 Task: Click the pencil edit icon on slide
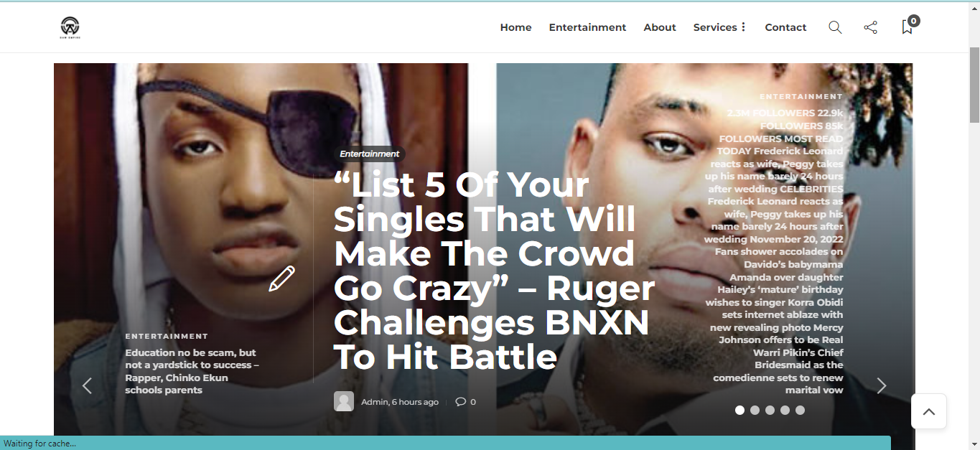(281, 278)
